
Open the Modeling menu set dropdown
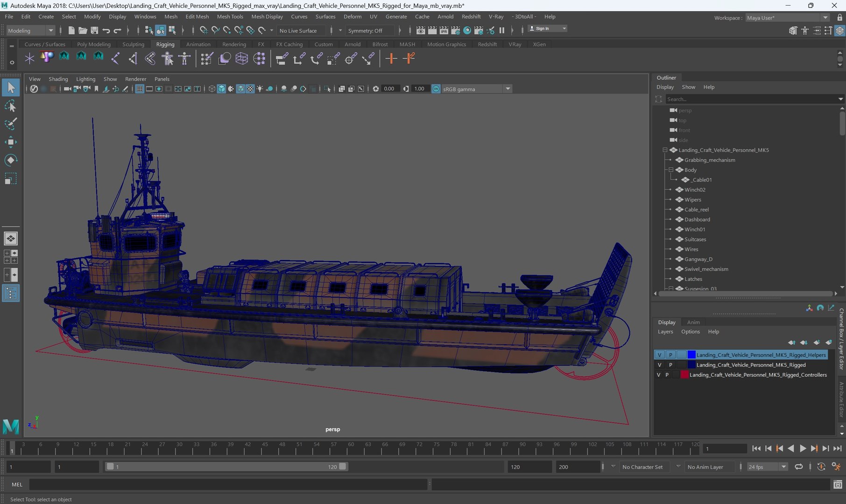[31, 30]
